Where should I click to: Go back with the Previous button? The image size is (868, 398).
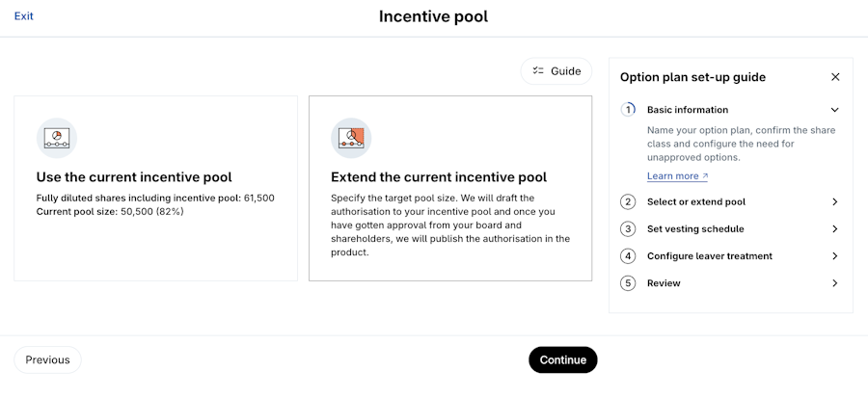tap(48, 359)
